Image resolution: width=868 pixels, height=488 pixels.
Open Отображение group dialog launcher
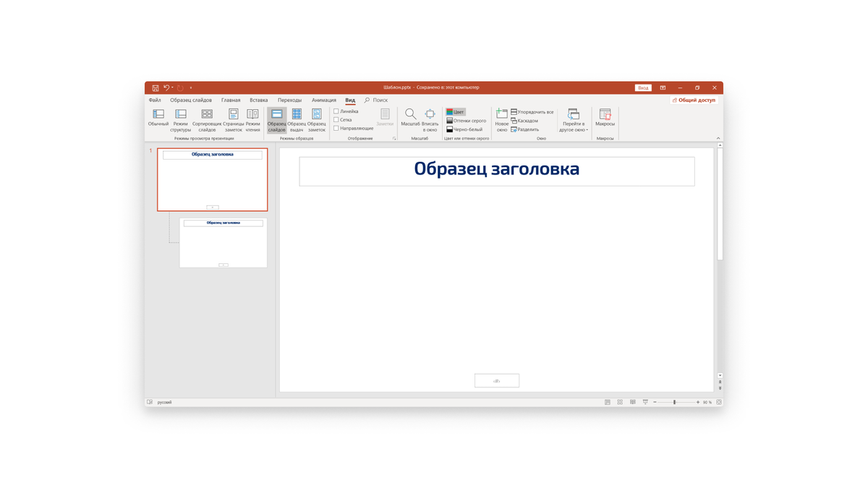pos(394,138)
